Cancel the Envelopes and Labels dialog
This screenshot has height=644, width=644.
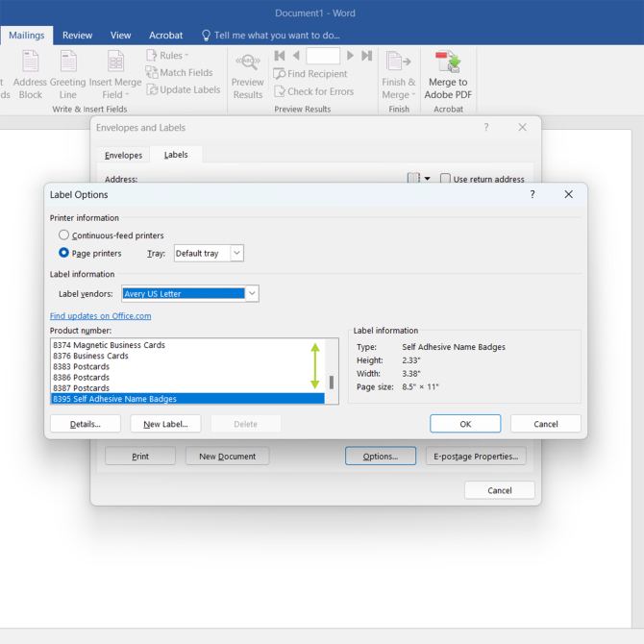click(x=500, y=490)
